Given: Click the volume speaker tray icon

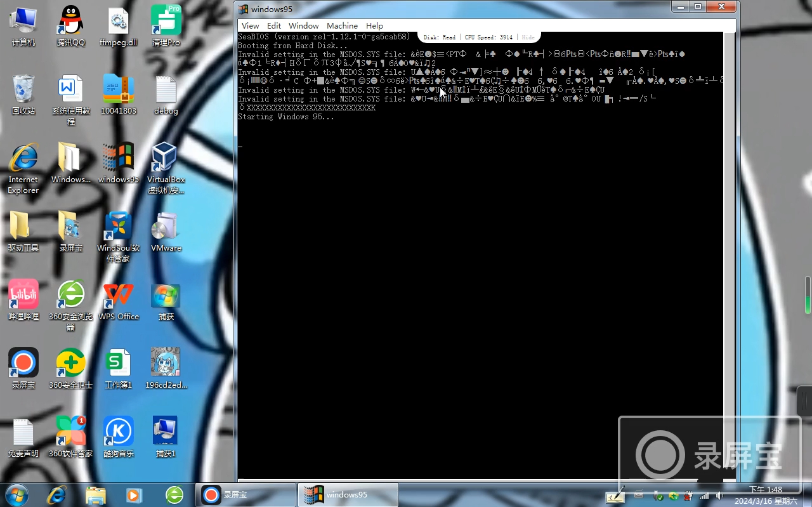Looking at the screenshot, I should click(x=719, y=496).
